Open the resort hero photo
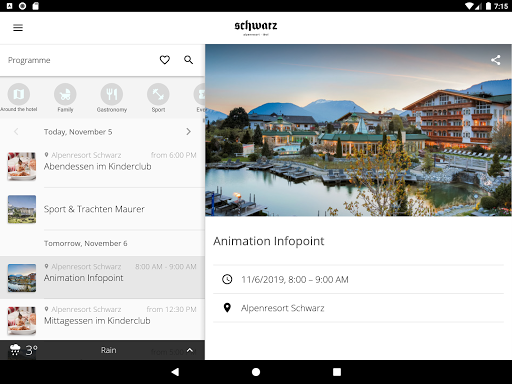 coord(358,130)
